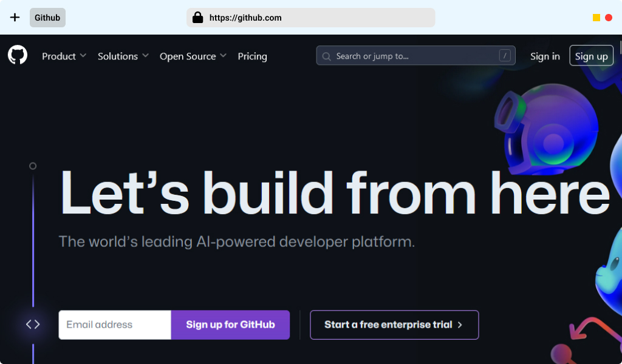The height and width of the screenshot is (364, 622).
Task: Open a new browser tab with plus icon
Action: point(15,18)
